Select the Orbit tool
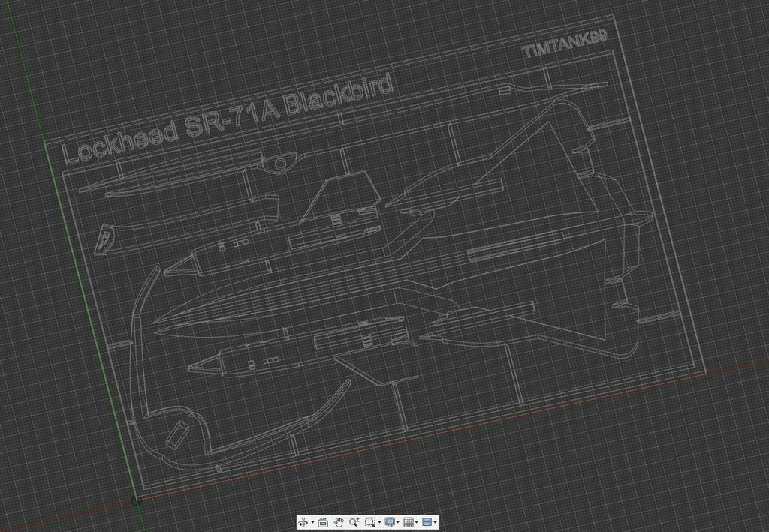The width and height of the screenshot is (769, 532). [303, 522]
